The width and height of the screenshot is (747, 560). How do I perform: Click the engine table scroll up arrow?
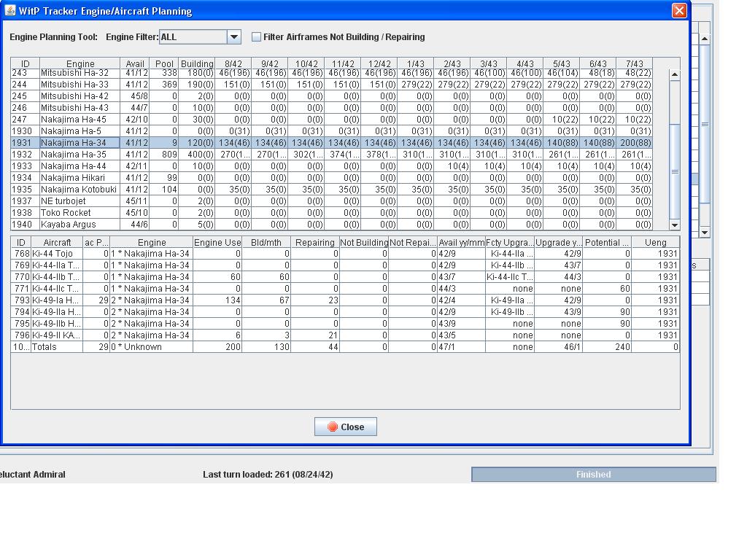coord(675,75)
